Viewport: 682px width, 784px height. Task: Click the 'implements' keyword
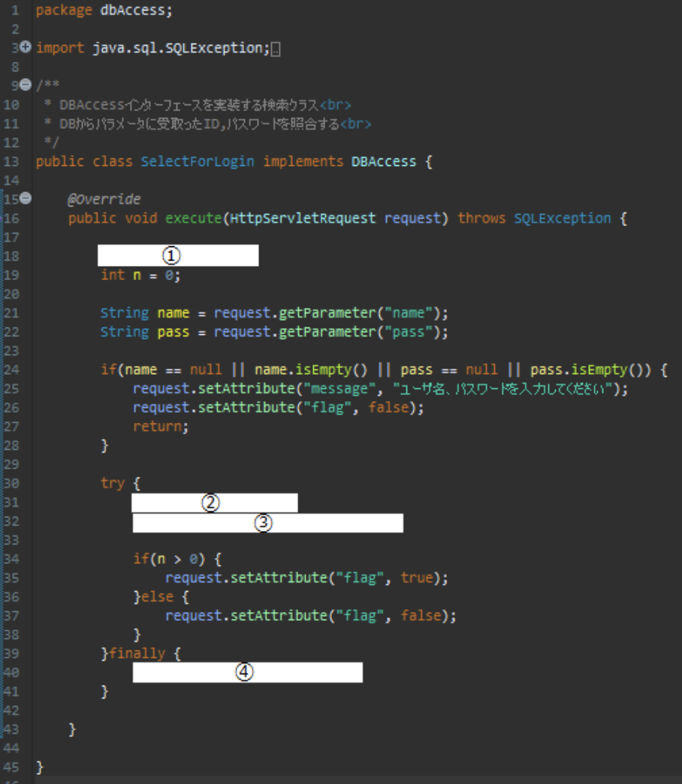(303, 161)
